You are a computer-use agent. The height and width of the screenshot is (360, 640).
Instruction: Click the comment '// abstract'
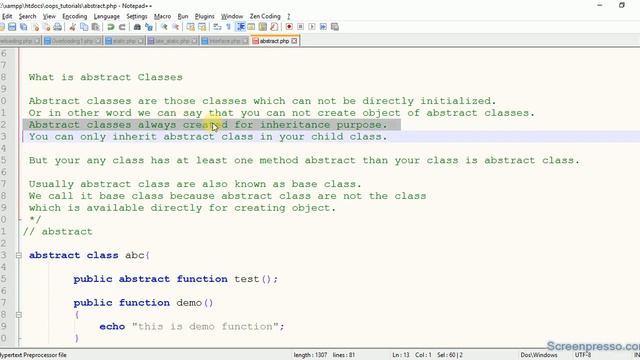[58, 231]
